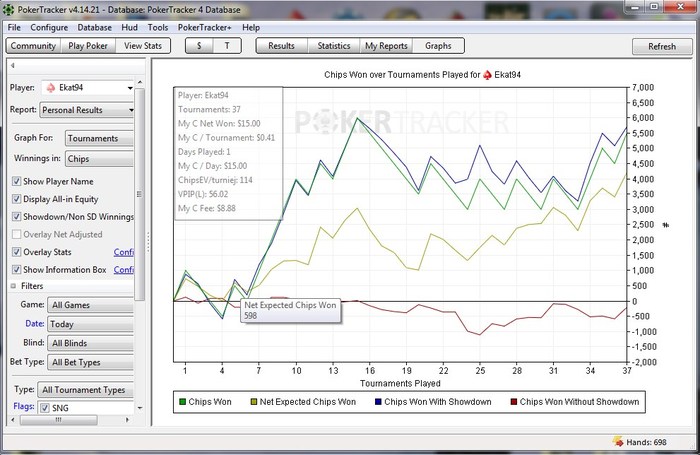Click the horizontal scrollbar left arrow
Screen dimensions: 700x455
point(13,420)
